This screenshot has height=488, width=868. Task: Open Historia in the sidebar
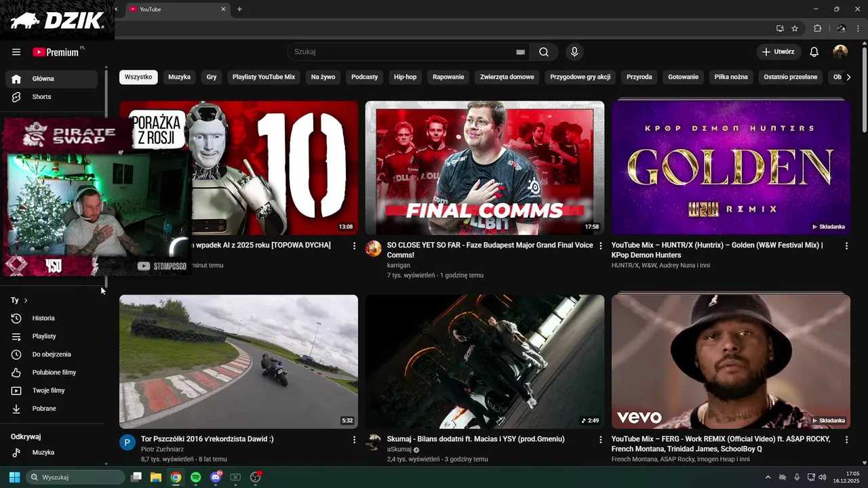coord(52,319)
